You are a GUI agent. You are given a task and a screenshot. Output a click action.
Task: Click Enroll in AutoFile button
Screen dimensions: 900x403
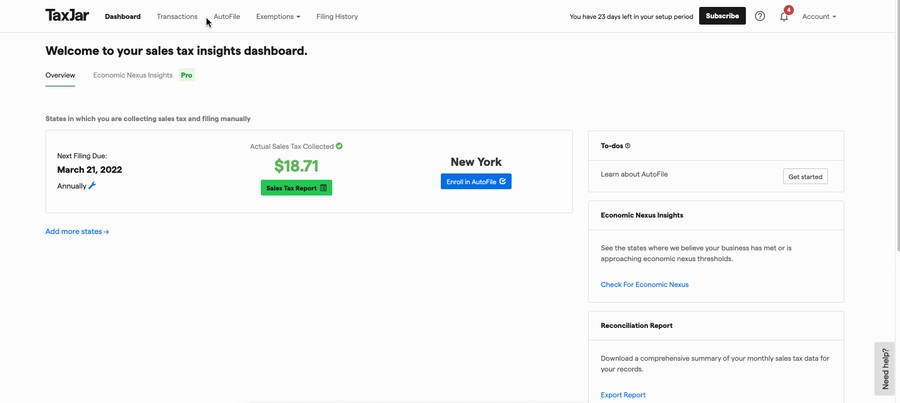coord(476,181)
